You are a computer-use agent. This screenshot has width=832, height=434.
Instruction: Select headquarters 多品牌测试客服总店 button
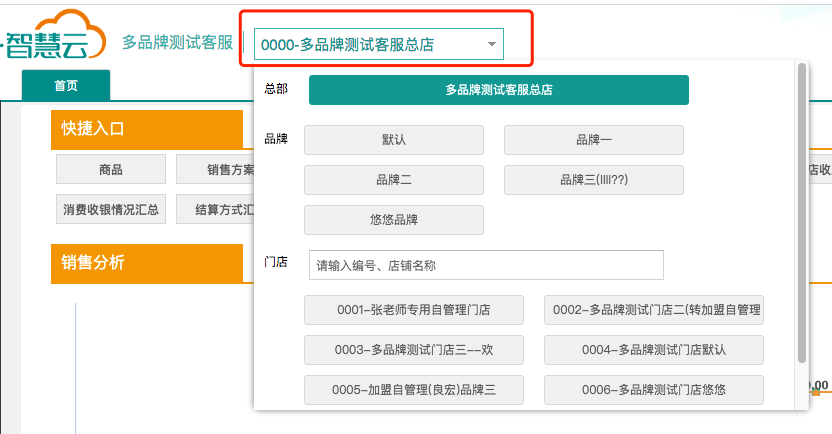[499, 90]
